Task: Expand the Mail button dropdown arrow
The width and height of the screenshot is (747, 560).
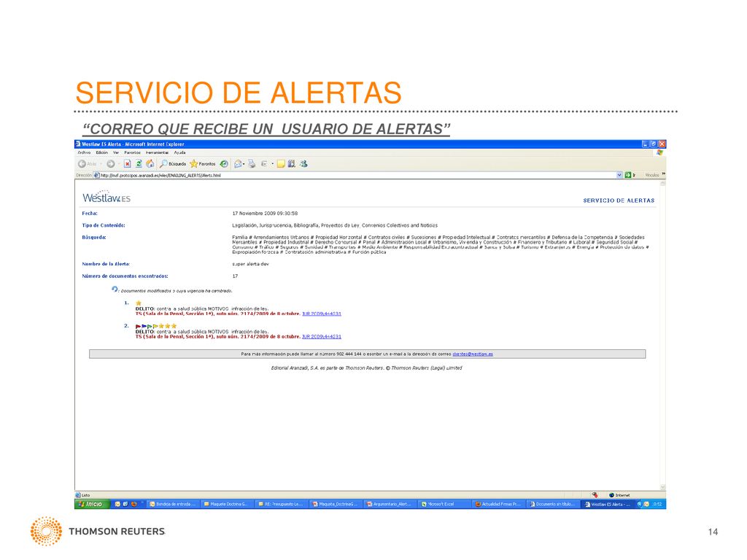Action: (x=244, y=164)
